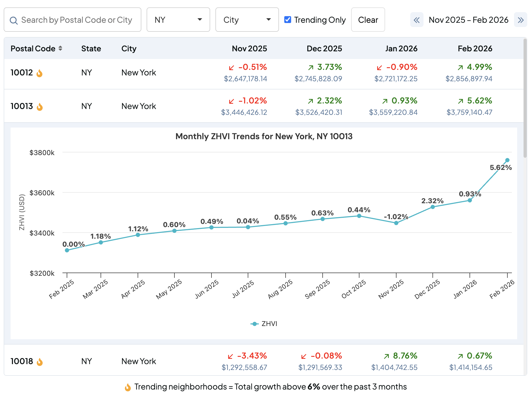
Task: Click the flame icon next to 10018
Action: tap(39, 361)
